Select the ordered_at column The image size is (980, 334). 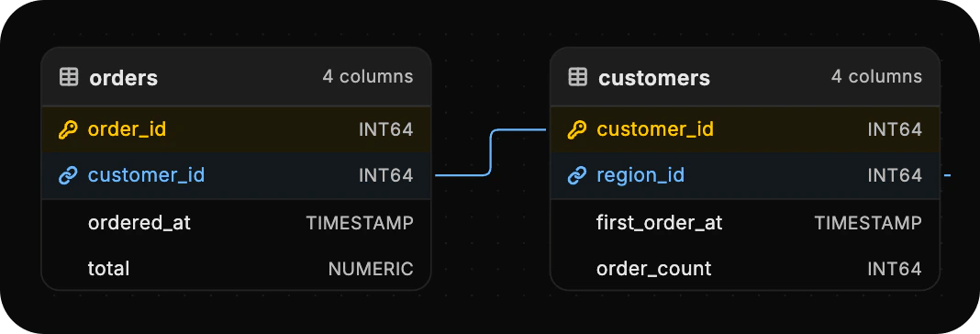point(236,223)
